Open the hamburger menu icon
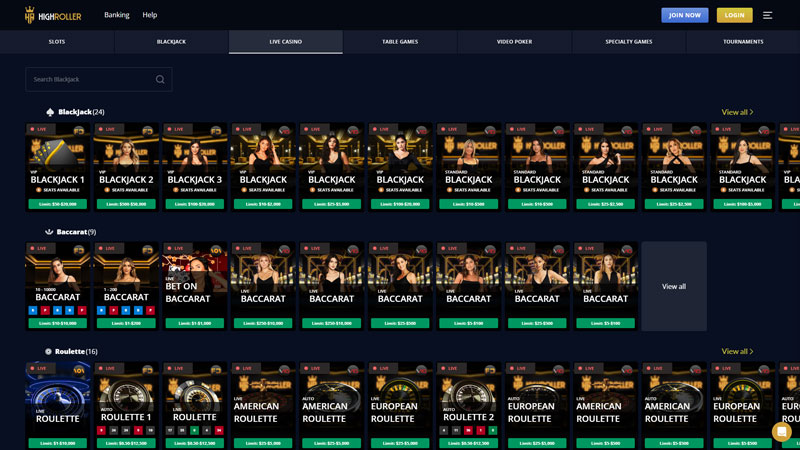 pyautogui.click(x=767, y=15)
